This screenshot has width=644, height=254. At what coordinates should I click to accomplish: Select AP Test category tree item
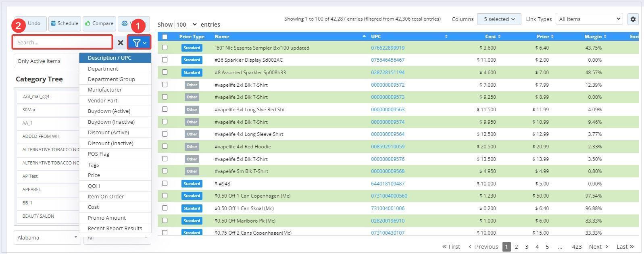(48, 176)
